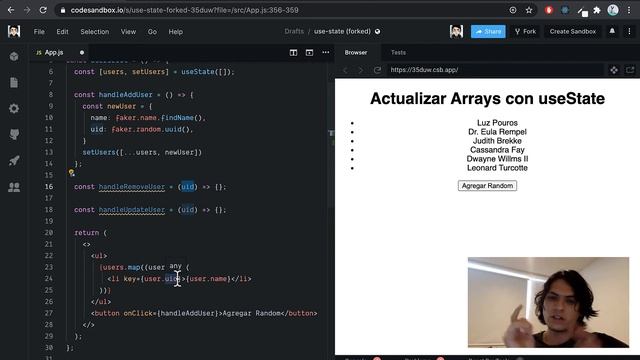Click the CodeSandbox address bar URL
The width and height of the screenshot is (640, 360).
pyautogui.click(x=184, y=10)
